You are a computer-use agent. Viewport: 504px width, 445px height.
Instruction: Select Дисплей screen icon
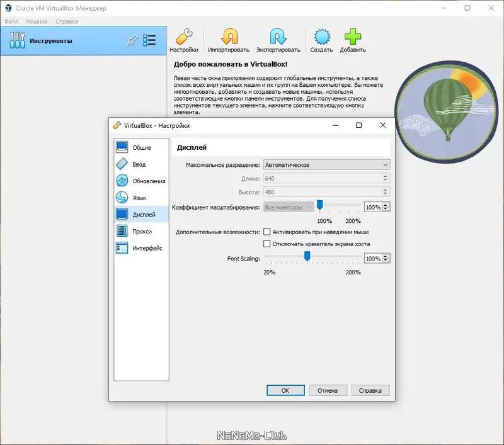(122, 214)
